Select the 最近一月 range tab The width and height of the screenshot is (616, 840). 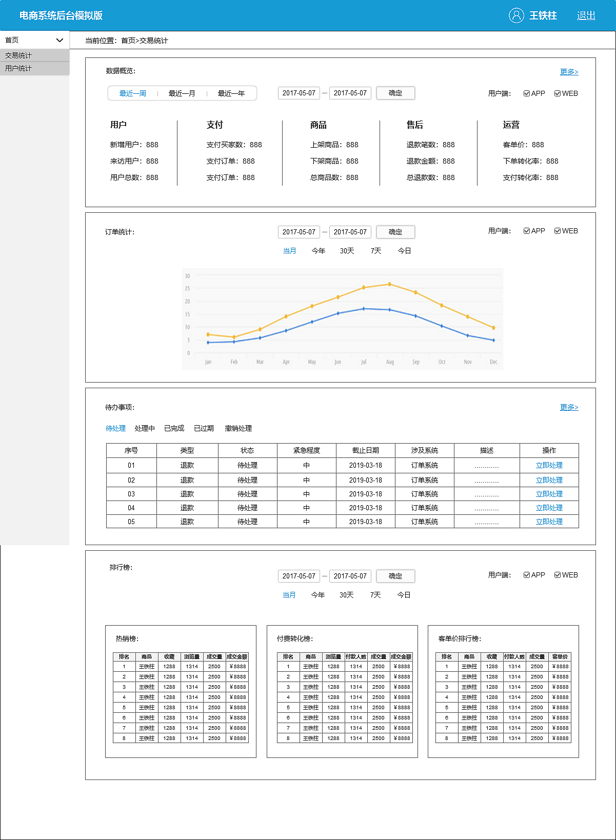[x=182, y=93]
